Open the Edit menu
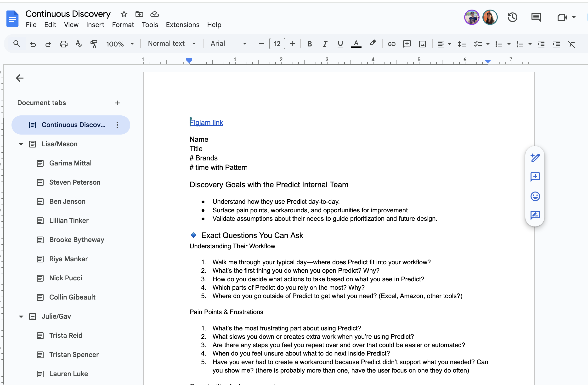Image resolution: width=588 pixels, height=385 pixels. coord(50,25)
